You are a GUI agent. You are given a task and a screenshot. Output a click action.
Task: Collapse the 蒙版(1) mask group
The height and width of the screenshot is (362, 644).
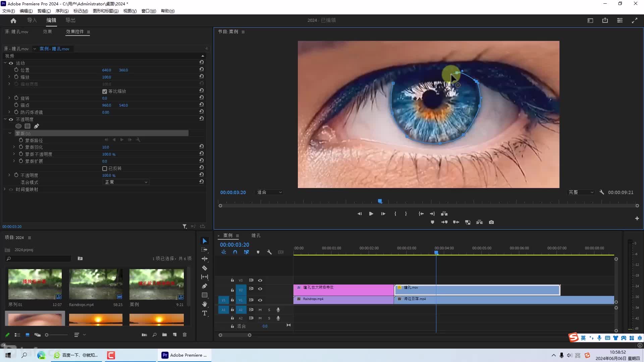tap(10, 133)
